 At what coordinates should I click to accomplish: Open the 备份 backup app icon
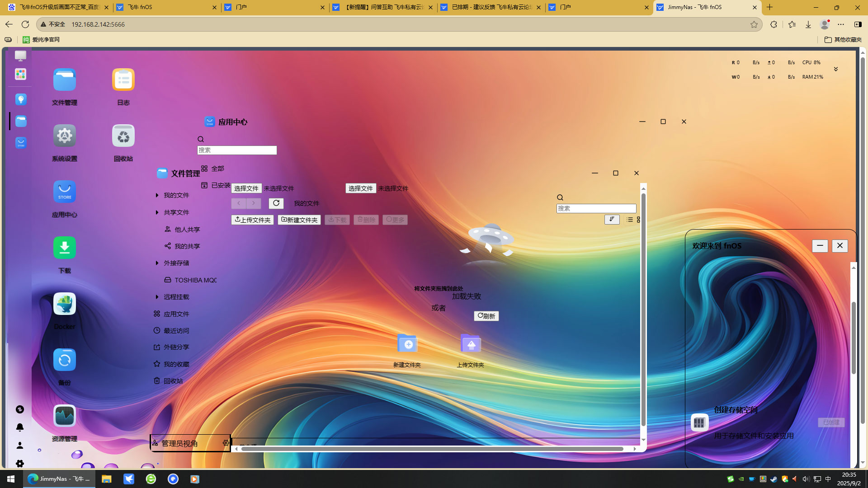click(64, 360)
